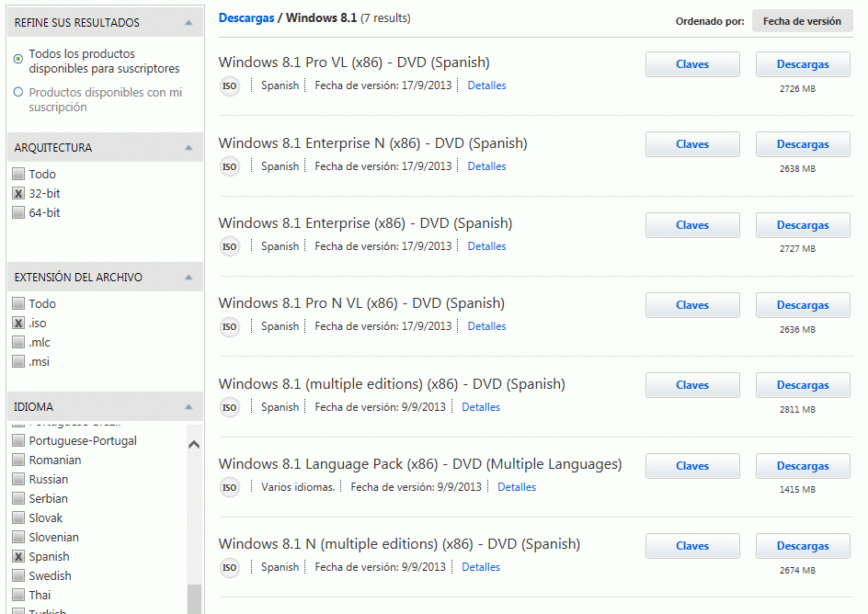The width and height of the screenshot is (868, 614).
Task: Select 'Productos disponibles con mi suscripción' radio
Action: 18,92
